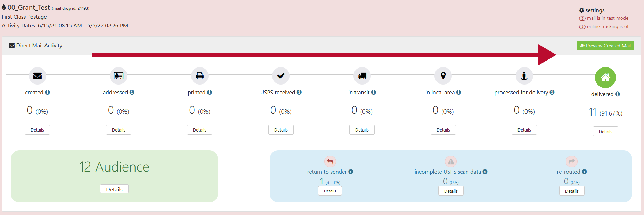This screenshot has width=644, height=215.
Task: Click the printed printer stage icon
Action: pyautogui.click(x=200, y=76)
